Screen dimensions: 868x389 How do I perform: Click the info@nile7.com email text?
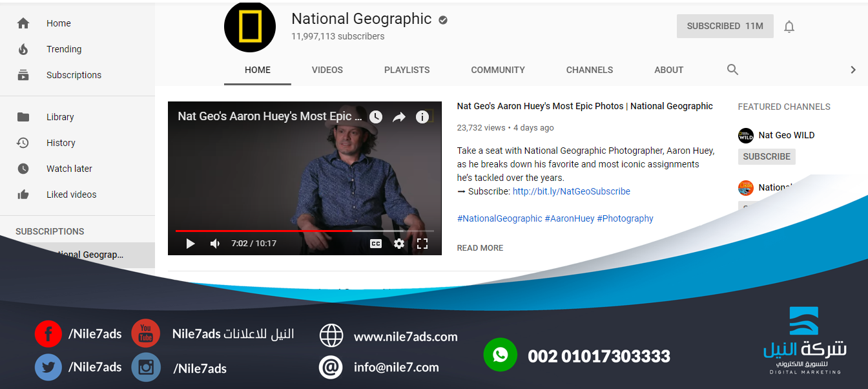[397, 367]
